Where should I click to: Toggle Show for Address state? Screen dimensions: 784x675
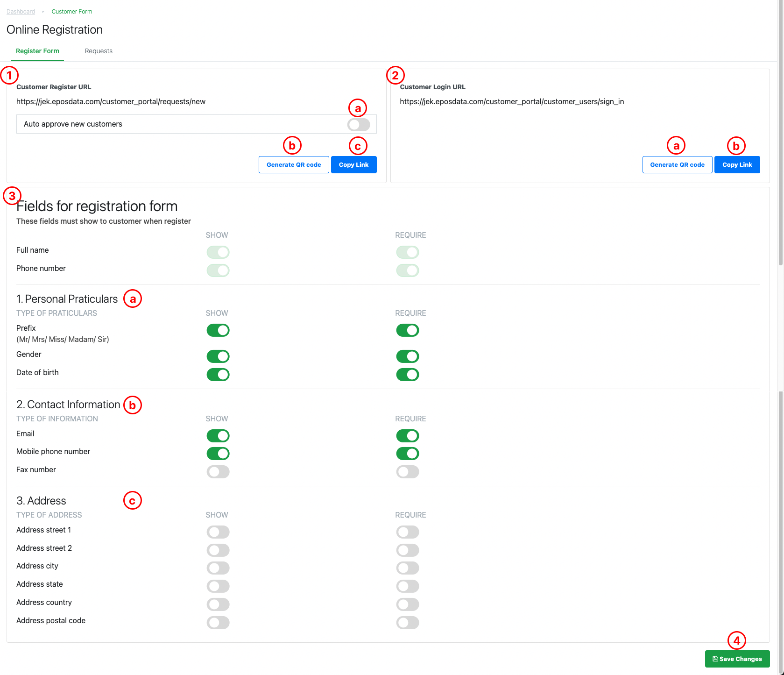[218, 586]
